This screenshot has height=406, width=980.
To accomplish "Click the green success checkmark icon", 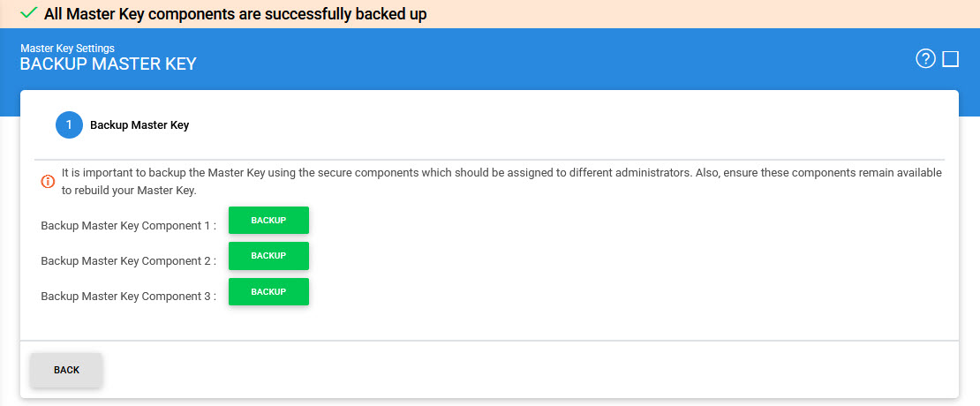I will click(x=29, y=13).
